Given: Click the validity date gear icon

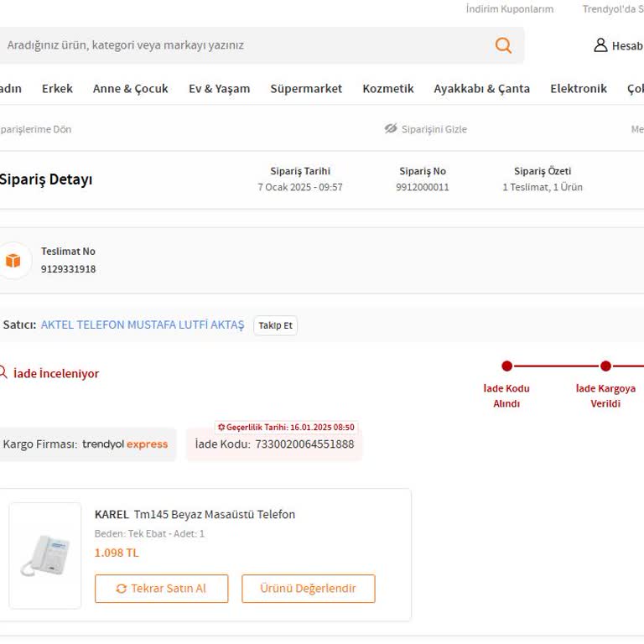Looking at the screenshot, I should coord(221,427).
